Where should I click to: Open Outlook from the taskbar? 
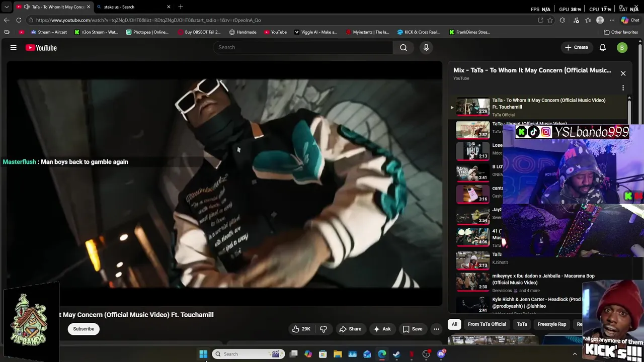(367, 354)
